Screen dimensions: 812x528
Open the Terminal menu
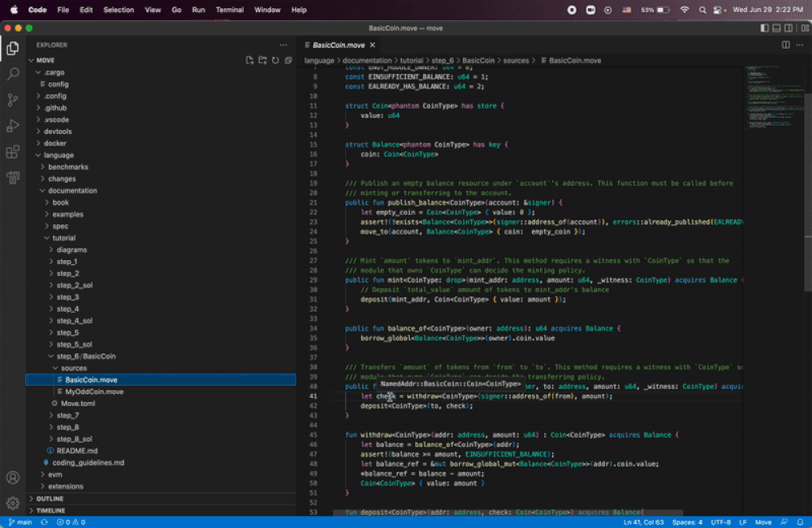point(230,10)
